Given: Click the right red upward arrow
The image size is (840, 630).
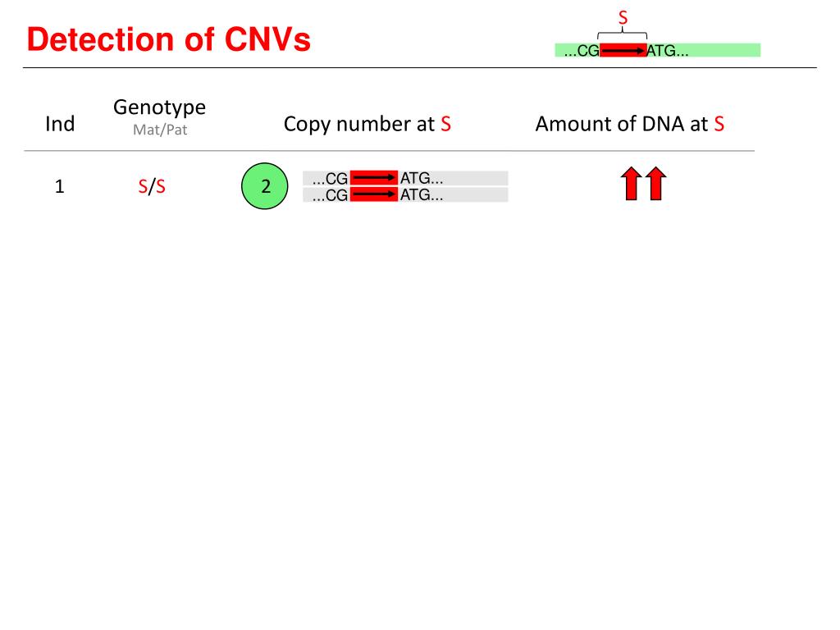Looking at the screenshot, I should (x=655, y=183).
